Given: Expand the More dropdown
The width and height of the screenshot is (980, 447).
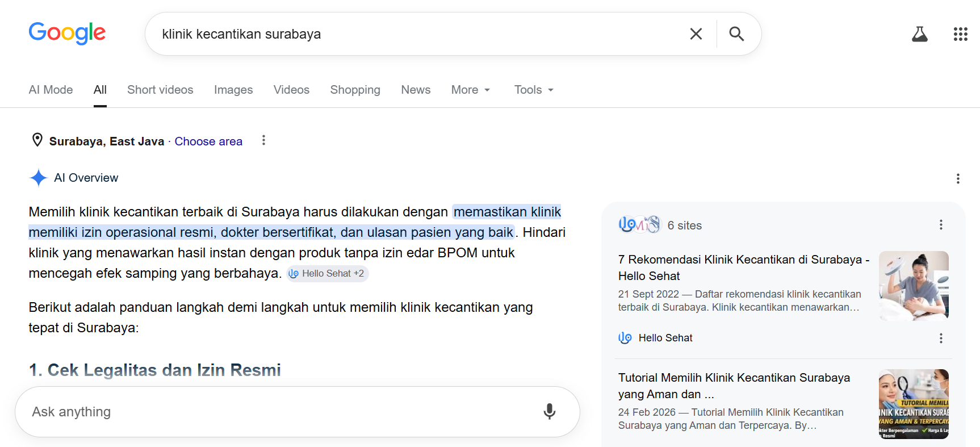Looking at the screenshot, I should pyautogui.click(x=471, y=90).
